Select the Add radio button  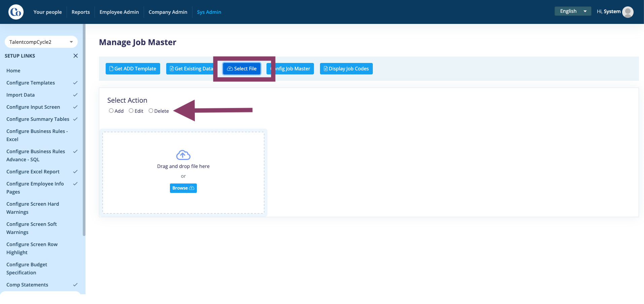[111, 111]
